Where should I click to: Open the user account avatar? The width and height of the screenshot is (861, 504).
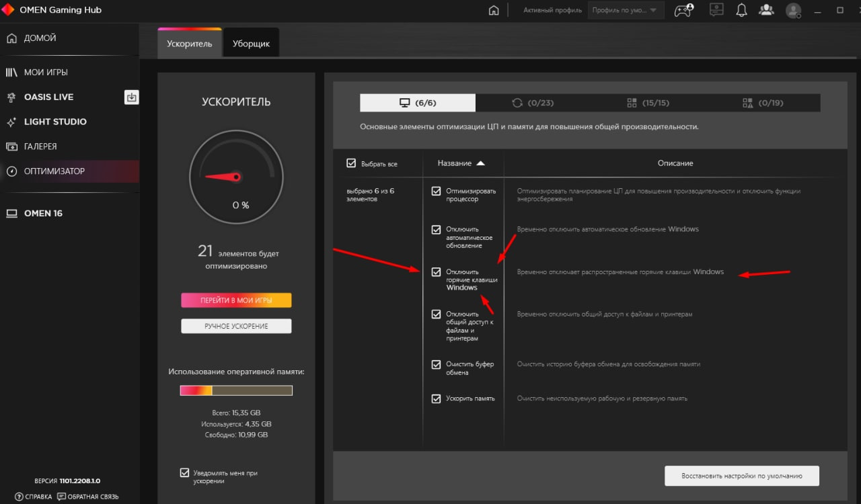pyautogui.click(x=794, y=10)
